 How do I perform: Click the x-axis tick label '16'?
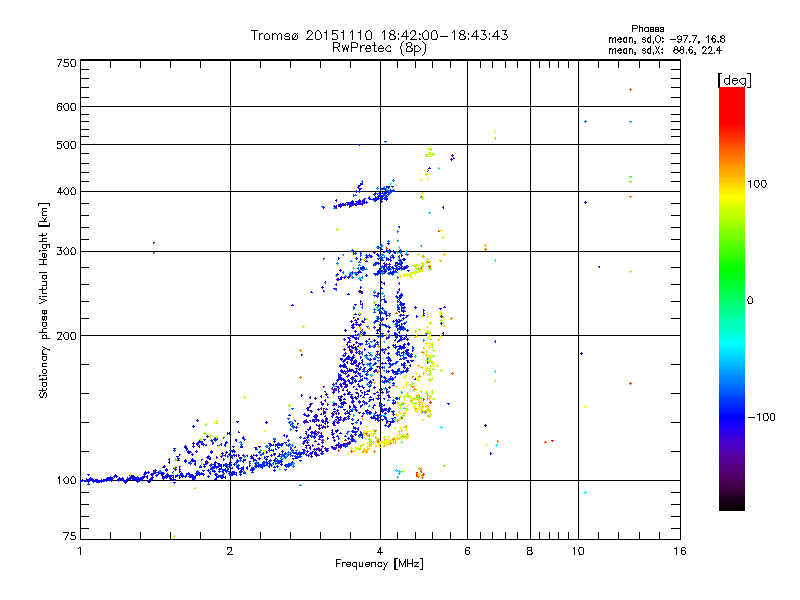pos(680,551)
